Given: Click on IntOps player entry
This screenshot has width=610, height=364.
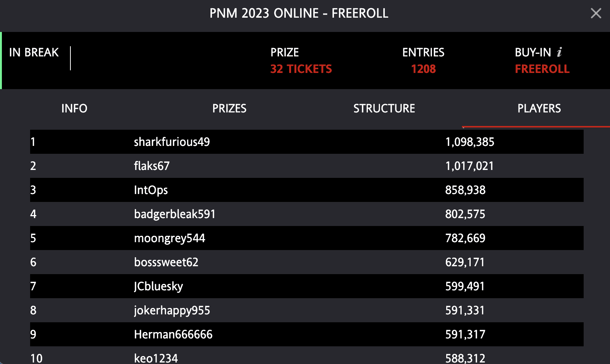Looking at the screenshot, I should coord(307,190).
